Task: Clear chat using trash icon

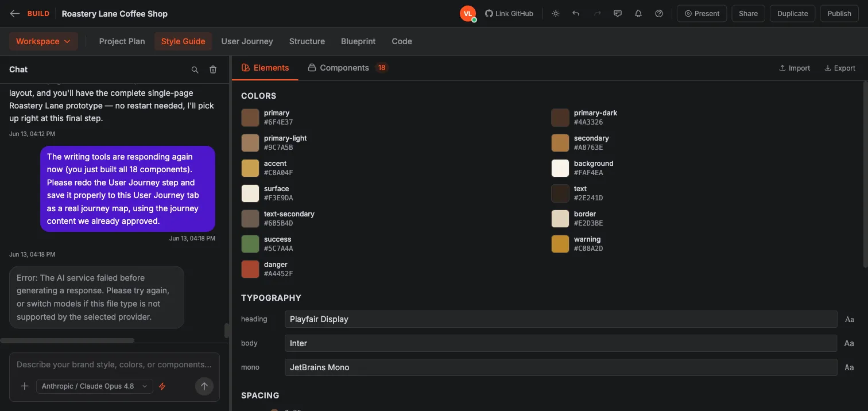Action: pyautogui.click(x=213, y=69)
